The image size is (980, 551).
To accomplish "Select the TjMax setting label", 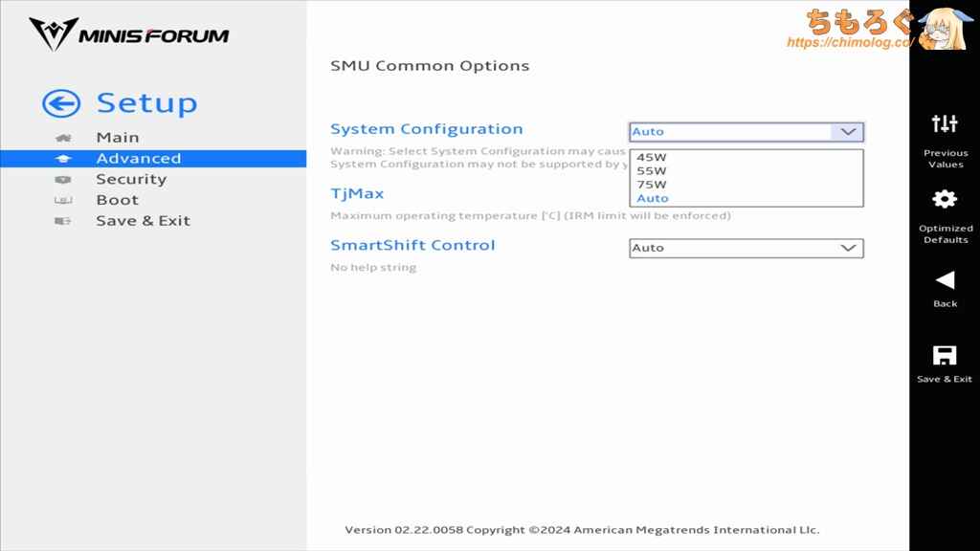I will pyautogui.click(x=357, y=193).
